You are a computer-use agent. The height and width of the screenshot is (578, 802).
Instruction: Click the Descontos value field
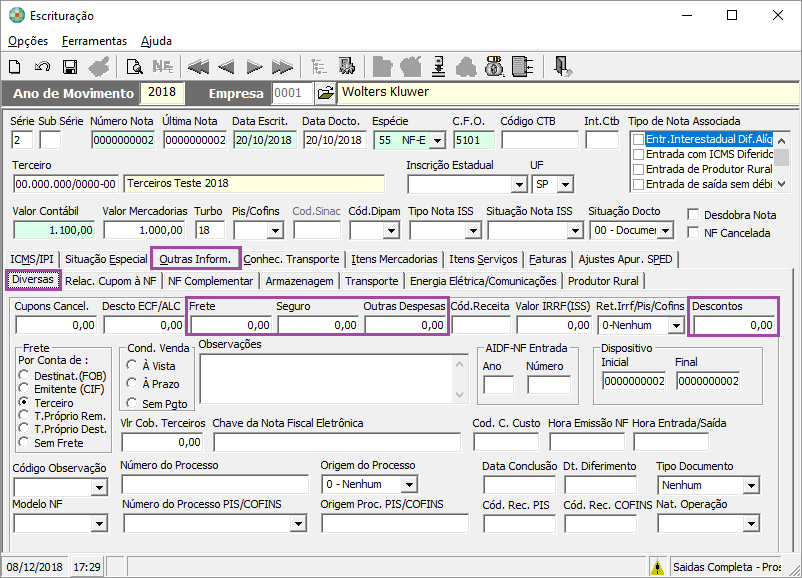pyautogui.click(x=734, y=325)
